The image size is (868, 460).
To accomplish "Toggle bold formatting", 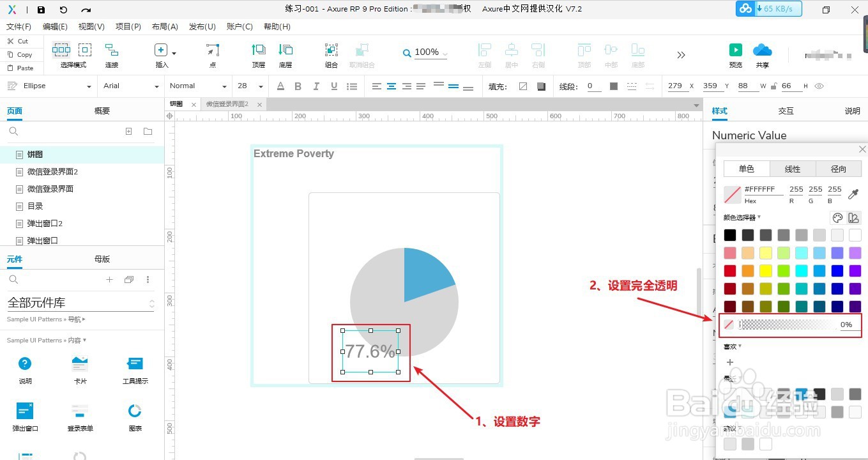I will point(298,86).
